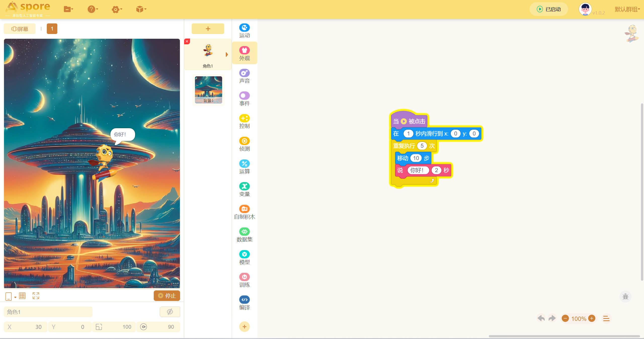Toggle the 已启动 running status button

(549, 9)
